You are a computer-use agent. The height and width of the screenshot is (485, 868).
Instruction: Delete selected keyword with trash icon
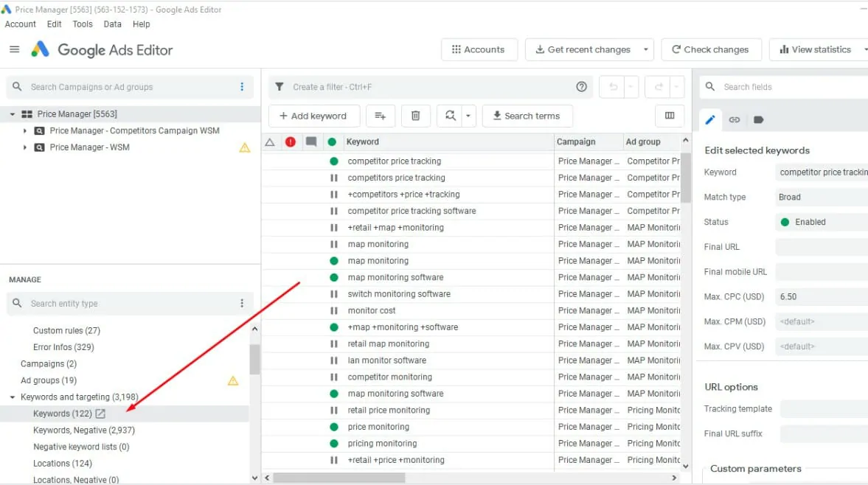415,116
